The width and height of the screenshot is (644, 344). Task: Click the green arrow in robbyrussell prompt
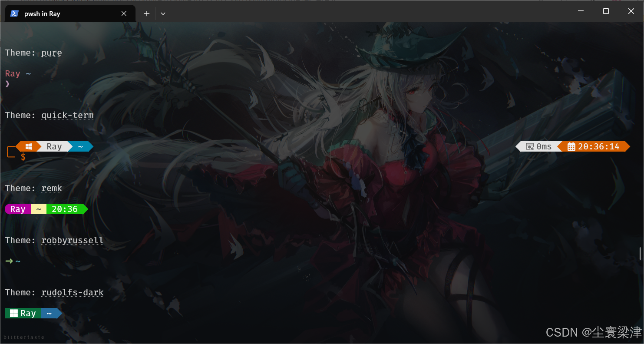coord(9,261)
